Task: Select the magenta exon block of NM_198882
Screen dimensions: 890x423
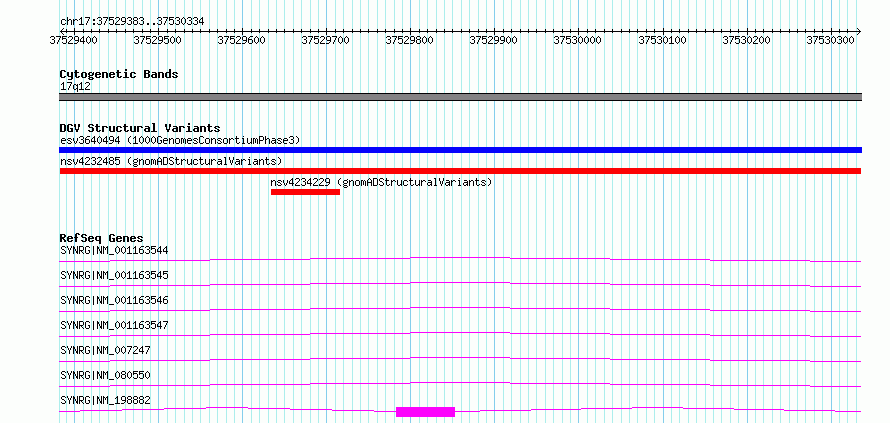Action: pyautogui.click(x=426, y=412)
